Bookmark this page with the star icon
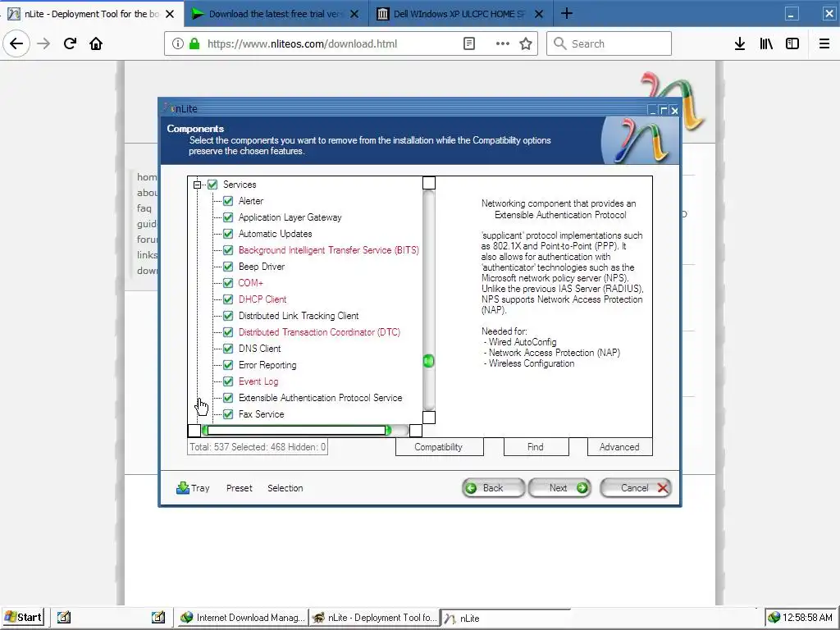This screenshot has height=630, width=840. [526, 43]
